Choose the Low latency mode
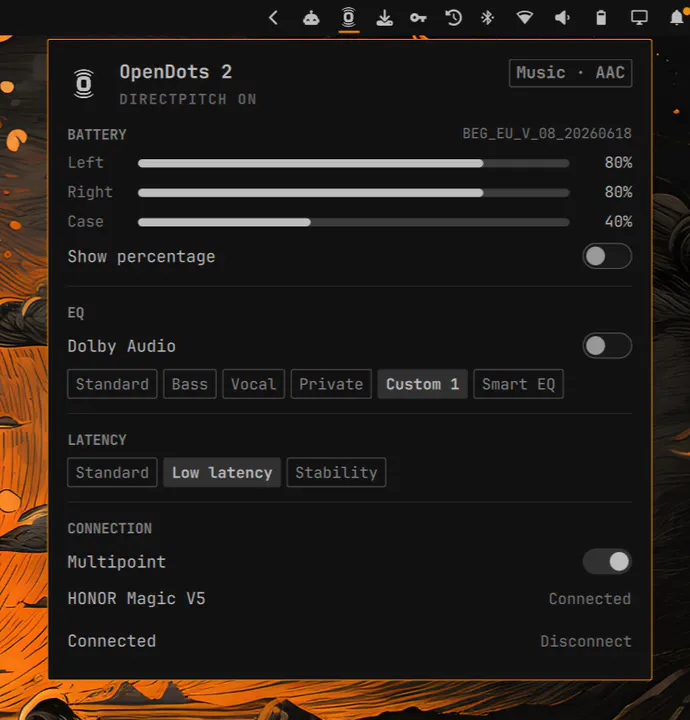690x720 pixels. point(222,472)
